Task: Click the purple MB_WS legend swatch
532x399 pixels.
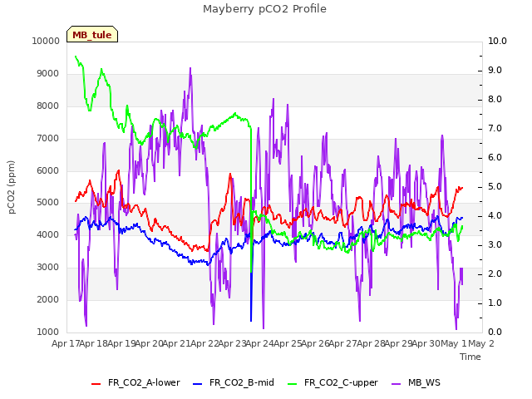Action: (x=396, y=384)
